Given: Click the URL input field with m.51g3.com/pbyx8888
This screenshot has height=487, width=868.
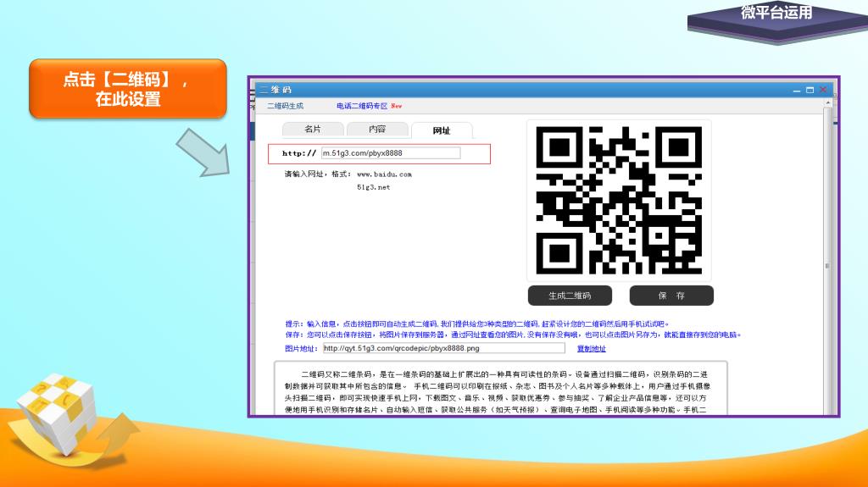Looking at the screenshot, I should coord(391,153).
